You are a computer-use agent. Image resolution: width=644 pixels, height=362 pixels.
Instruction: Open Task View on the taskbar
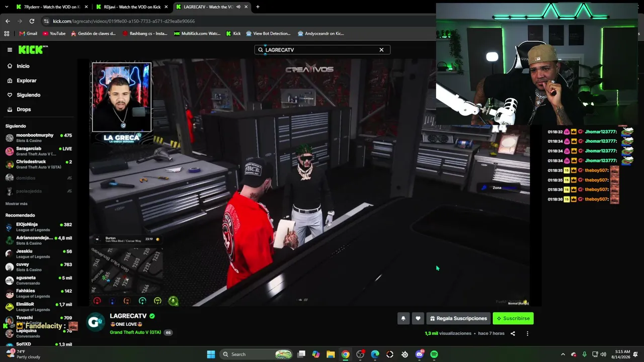click(x=301, y=354)
